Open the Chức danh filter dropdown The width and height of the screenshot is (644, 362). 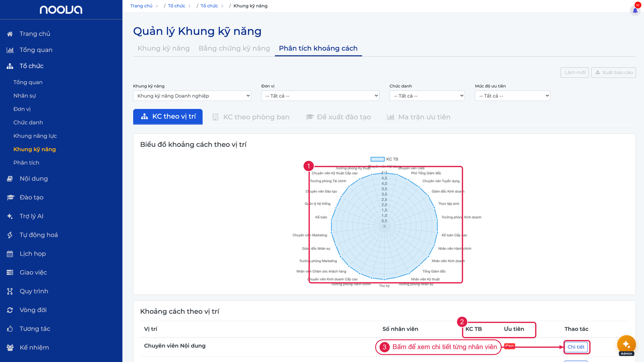[427, 96]
